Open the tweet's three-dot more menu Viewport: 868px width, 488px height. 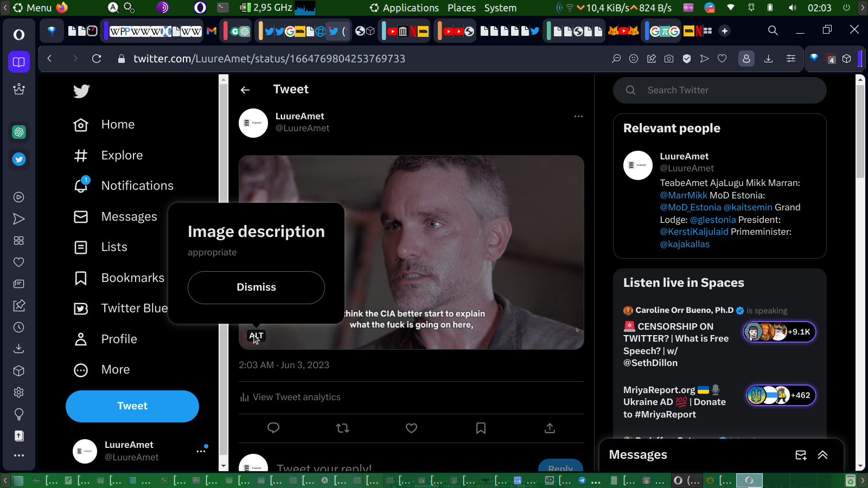[578, 116]
